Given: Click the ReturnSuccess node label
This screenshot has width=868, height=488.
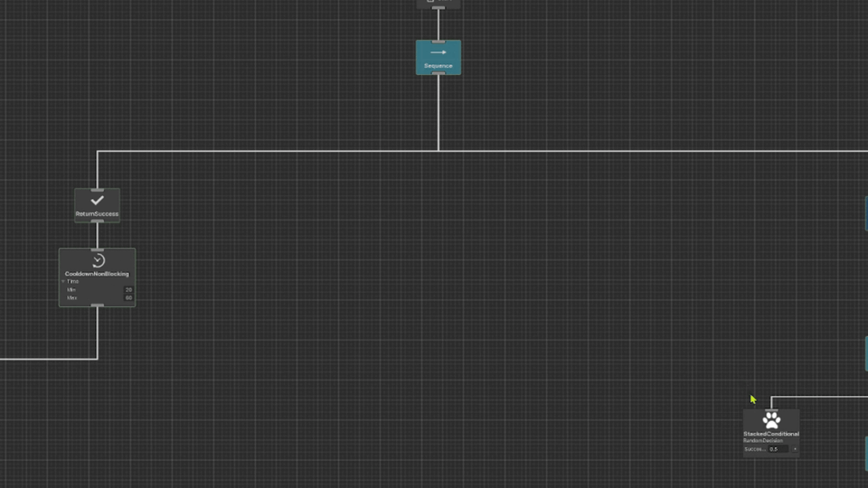Looking at the screenshot, I should click(97, 213).
